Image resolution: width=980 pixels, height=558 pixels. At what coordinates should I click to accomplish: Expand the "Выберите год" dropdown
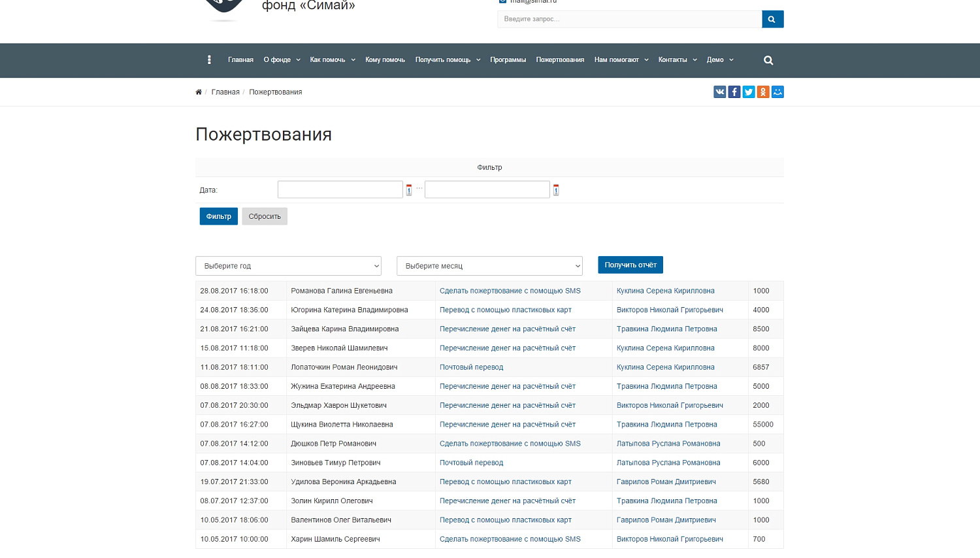click(x=288, y=266)
